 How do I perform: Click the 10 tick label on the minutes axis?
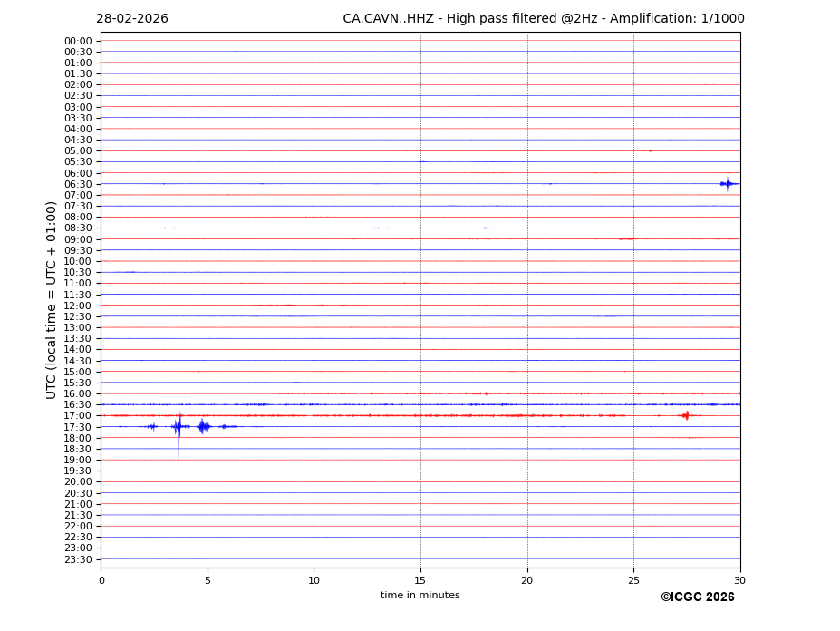point(314,580)
